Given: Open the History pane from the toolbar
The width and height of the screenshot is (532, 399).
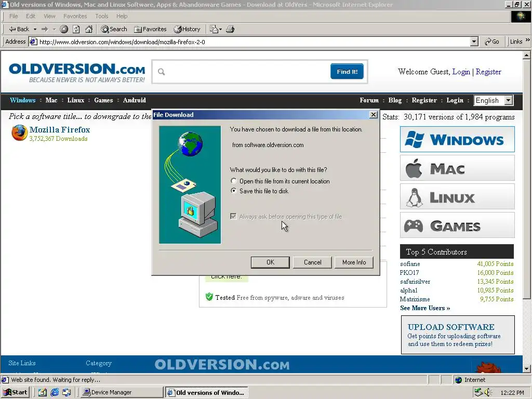Looking at the screenshot, I should pos(187,29).
